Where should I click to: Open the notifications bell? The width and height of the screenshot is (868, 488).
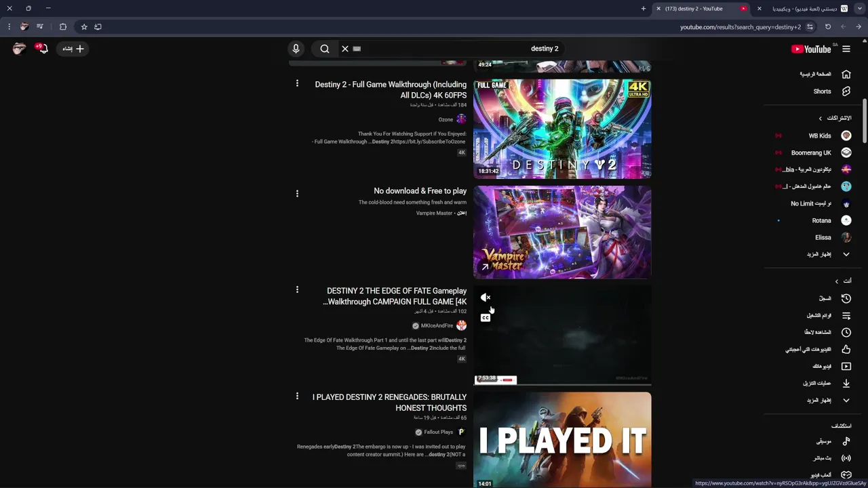(43, 49)
